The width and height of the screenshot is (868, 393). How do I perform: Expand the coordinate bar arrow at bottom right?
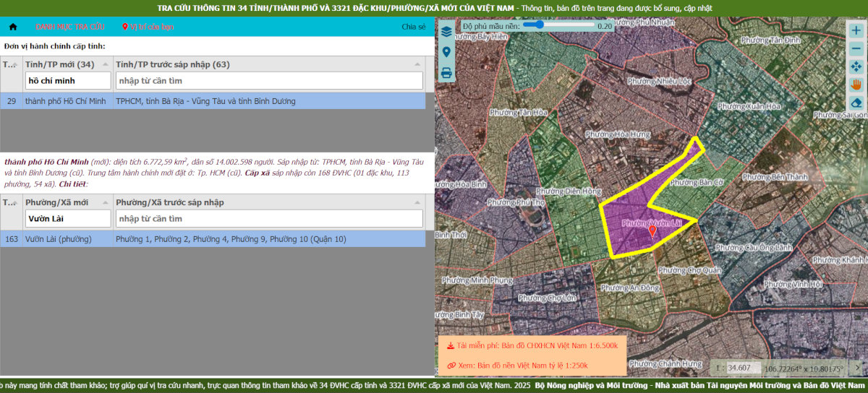click(x=857, y=368)
